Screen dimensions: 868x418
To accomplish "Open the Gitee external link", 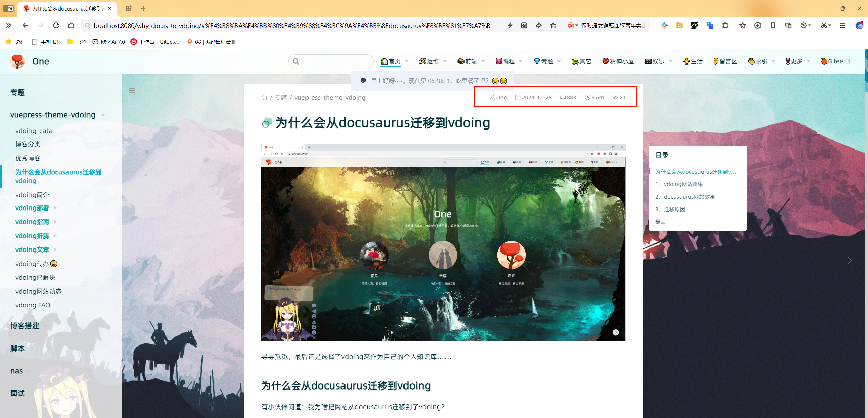I will click(835, 61).
